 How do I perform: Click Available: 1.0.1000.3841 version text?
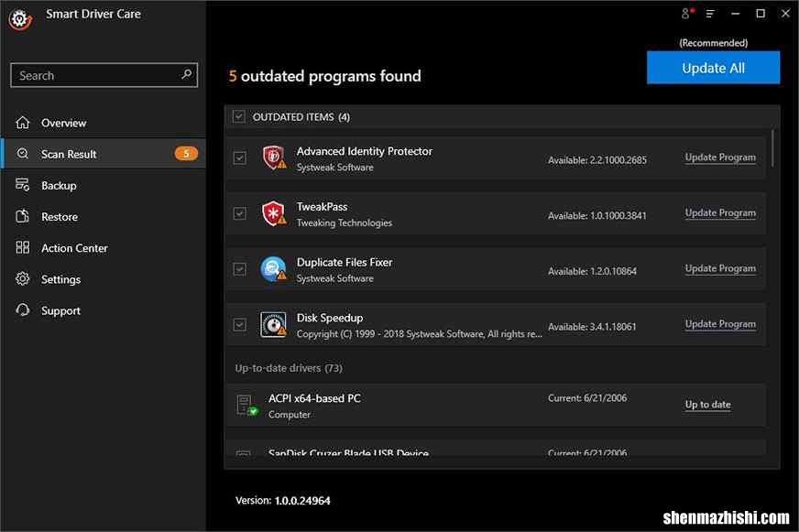point(597,215)
